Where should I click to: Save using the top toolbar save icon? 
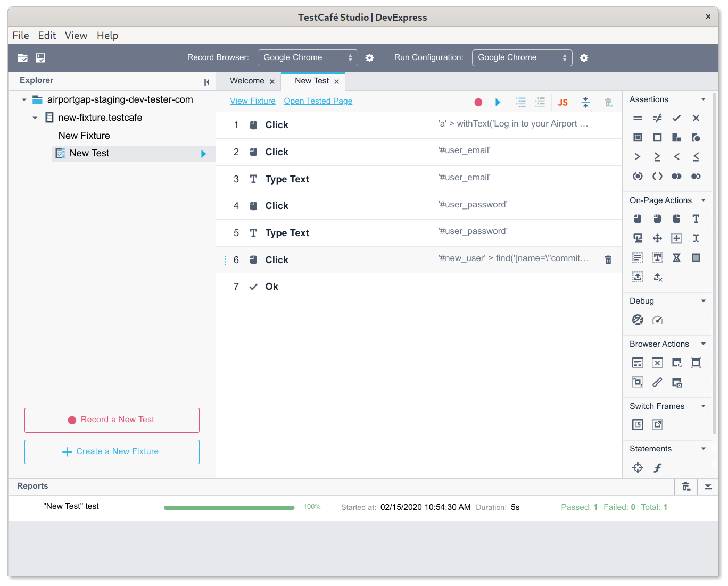pos(40,58)
